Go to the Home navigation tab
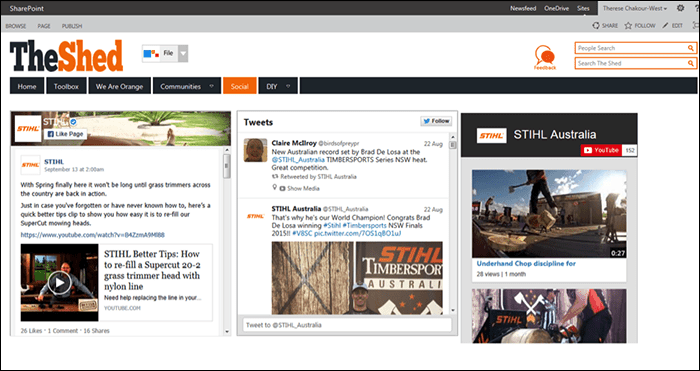700x371 pixels. click(27, 86)
